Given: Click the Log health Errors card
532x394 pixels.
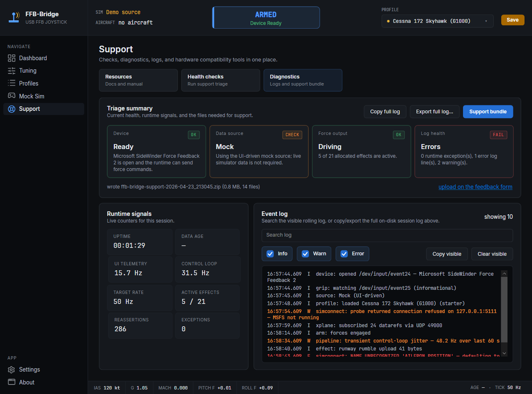Looking at the screenshot, I should pyautogui.click(x=464, y=152).
